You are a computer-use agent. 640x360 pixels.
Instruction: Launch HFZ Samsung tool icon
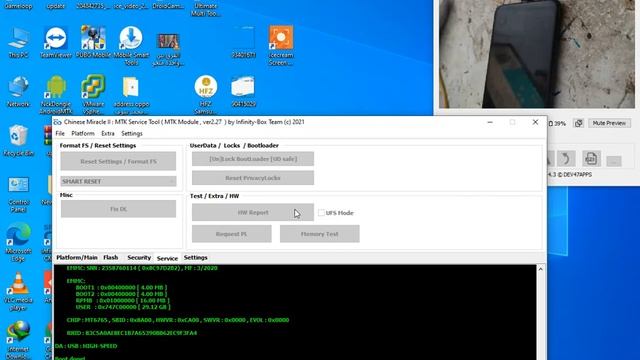coord(206,95)
